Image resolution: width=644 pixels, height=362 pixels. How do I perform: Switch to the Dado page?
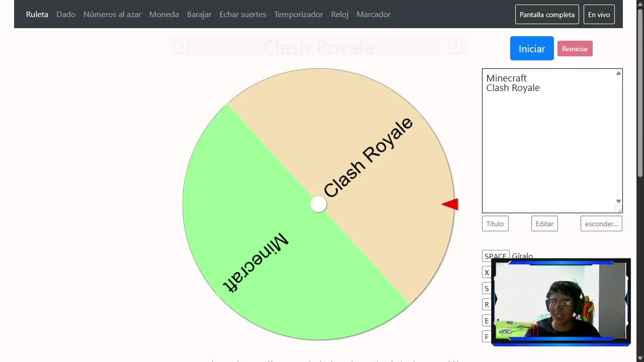pos(66,15)
